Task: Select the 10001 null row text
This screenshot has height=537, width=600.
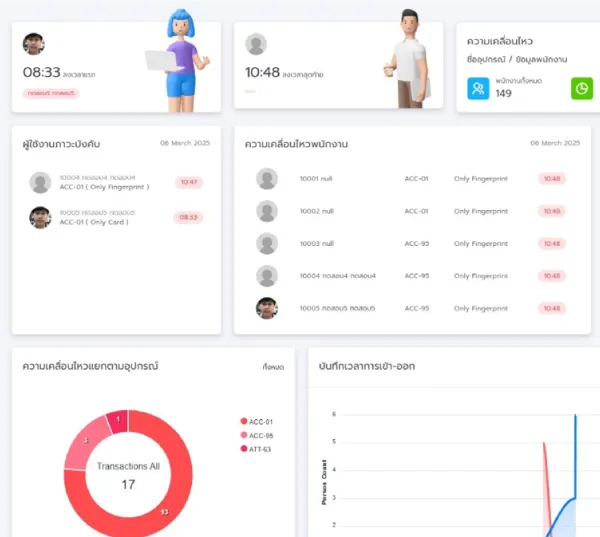Action: (316, 179)
